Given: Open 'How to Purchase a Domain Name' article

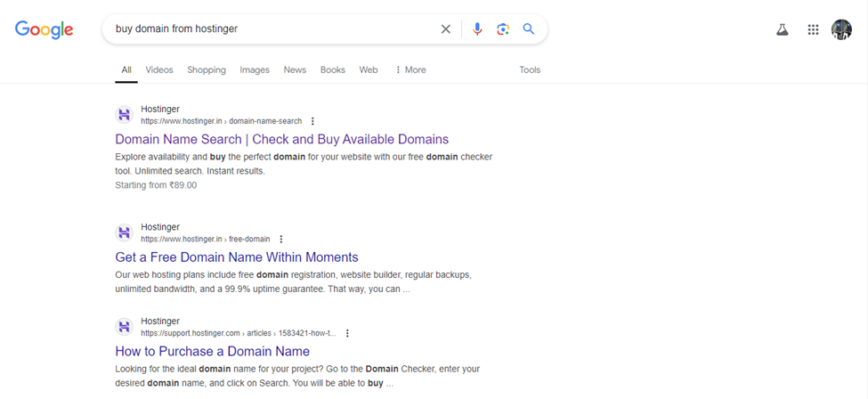Looking at the screenshot, I should [213, 351].
